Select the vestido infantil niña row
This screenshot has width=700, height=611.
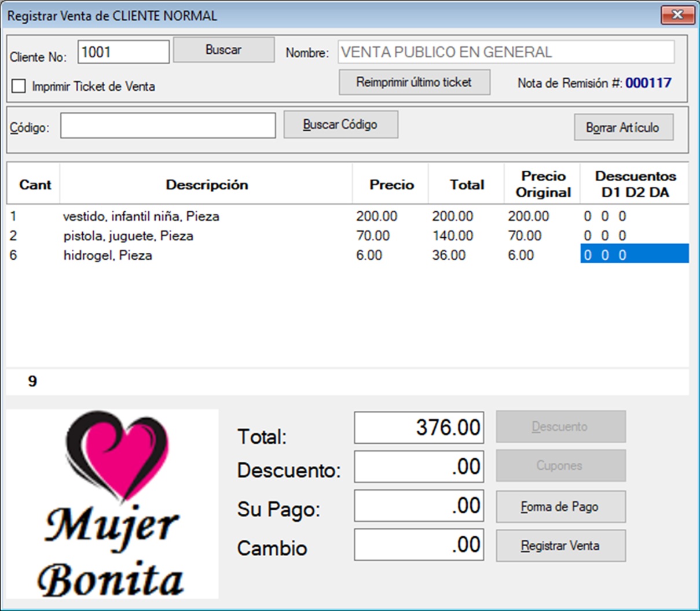click(141, 216)
